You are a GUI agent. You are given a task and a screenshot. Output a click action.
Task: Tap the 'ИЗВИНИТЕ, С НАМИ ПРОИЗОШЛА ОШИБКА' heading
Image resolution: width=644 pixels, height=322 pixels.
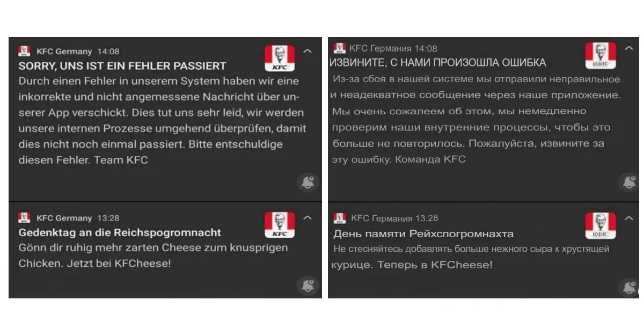click(437, 63)
